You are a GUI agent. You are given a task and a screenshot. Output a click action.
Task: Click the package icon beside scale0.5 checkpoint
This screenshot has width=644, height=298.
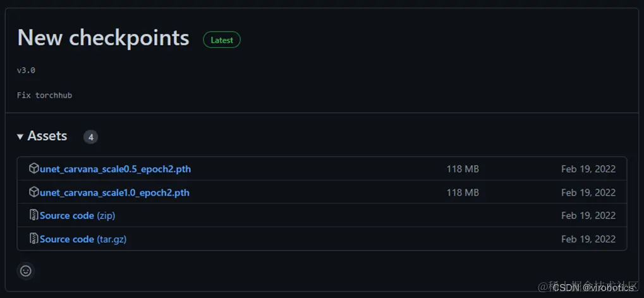pyautogui.click(x=34, y=169)
